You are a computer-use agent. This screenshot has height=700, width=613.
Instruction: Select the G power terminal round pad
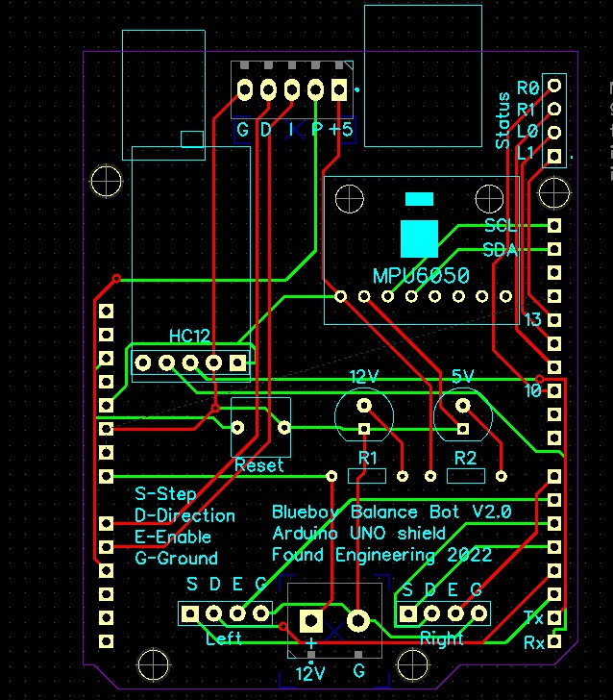358,620
